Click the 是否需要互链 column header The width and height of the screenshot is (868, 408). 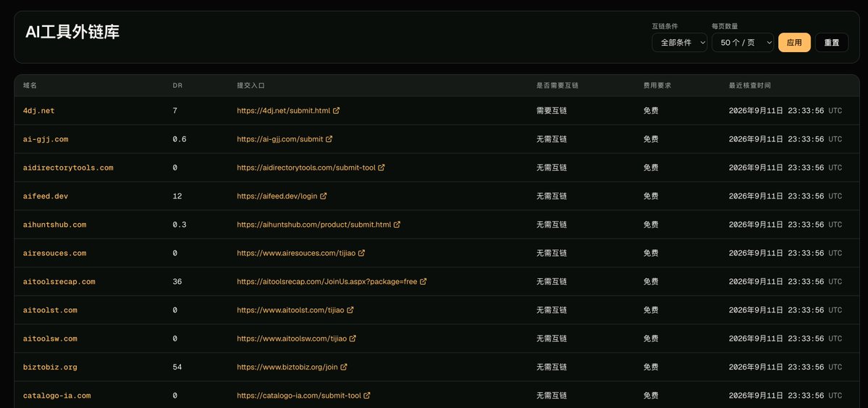pos(557,86)
